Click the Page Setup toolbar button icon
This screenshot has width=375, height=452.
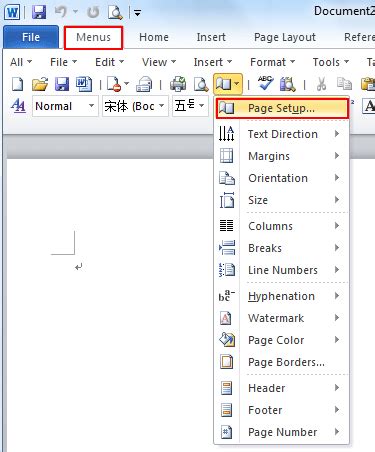(223, 84)
